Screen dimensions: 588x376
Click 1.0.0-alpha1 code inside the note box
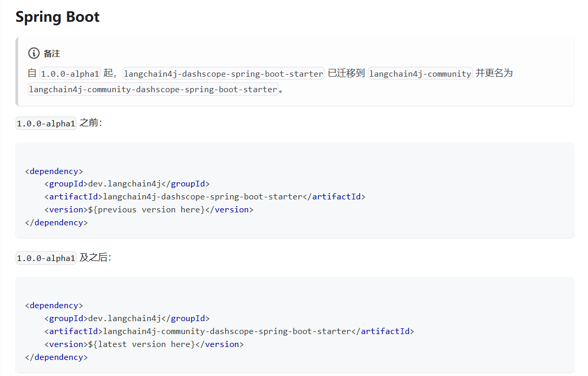tap(69, 74)
